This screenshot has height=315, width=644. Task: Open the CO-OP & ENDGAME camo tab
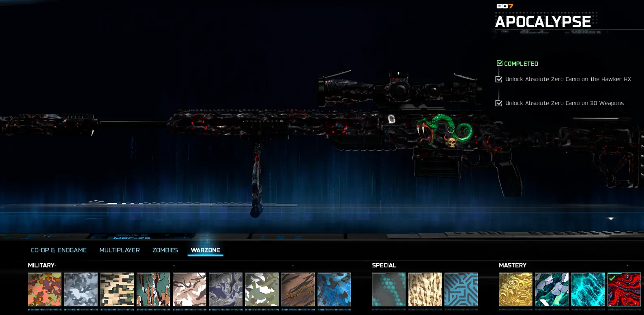(59, 250)
